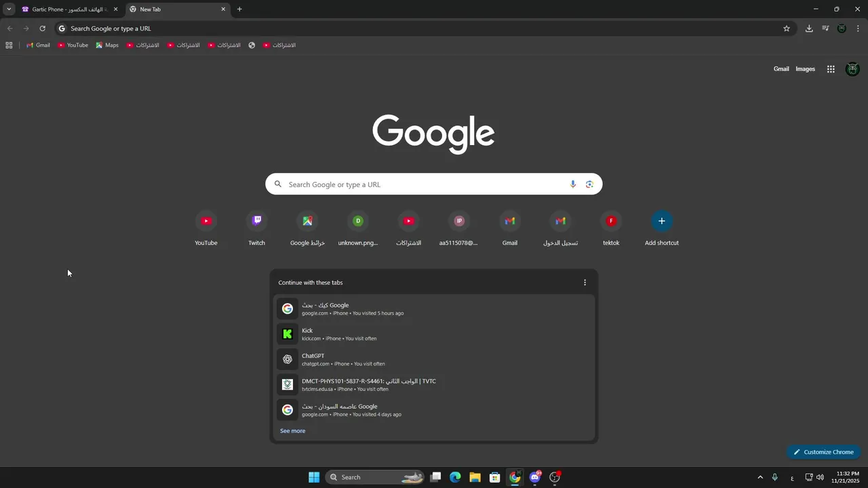Viewport: 868px width, 488px height.
Task: Search by image with Google Lens icon
Action: coord(589,184)
